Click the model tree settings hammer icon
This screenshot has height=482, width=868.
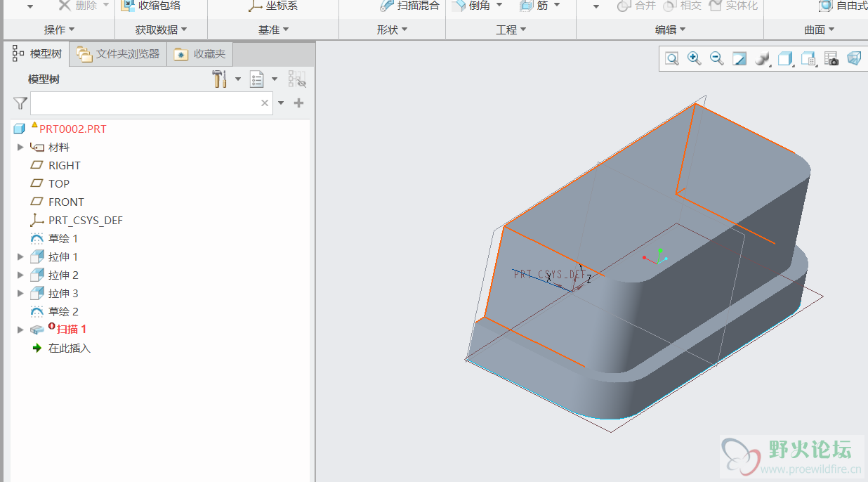(x=219, y=79)
